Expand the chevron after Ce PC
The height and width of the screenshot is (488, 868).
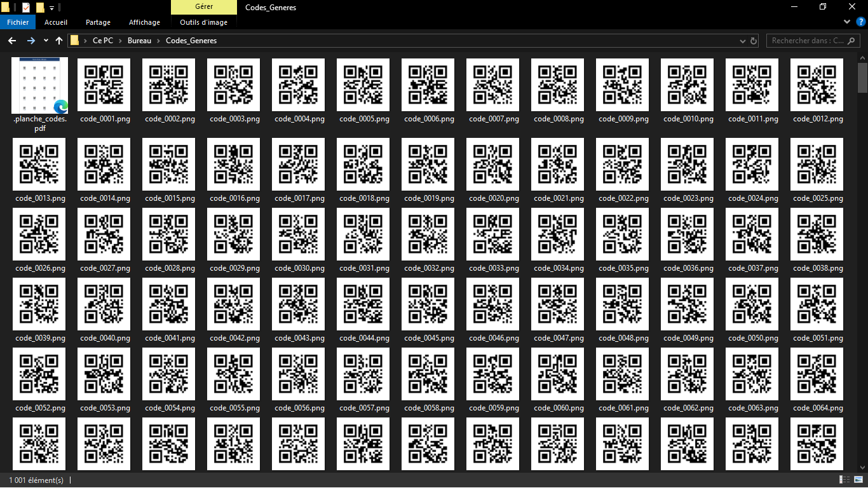click(119, 41)
